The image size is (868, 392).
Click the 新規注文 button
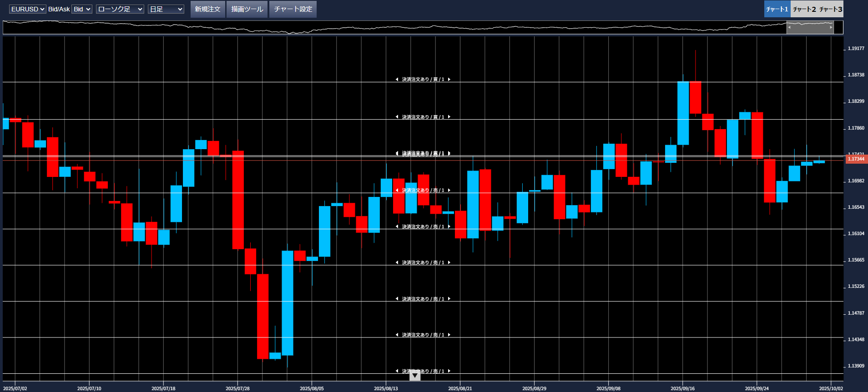(207, 9)
